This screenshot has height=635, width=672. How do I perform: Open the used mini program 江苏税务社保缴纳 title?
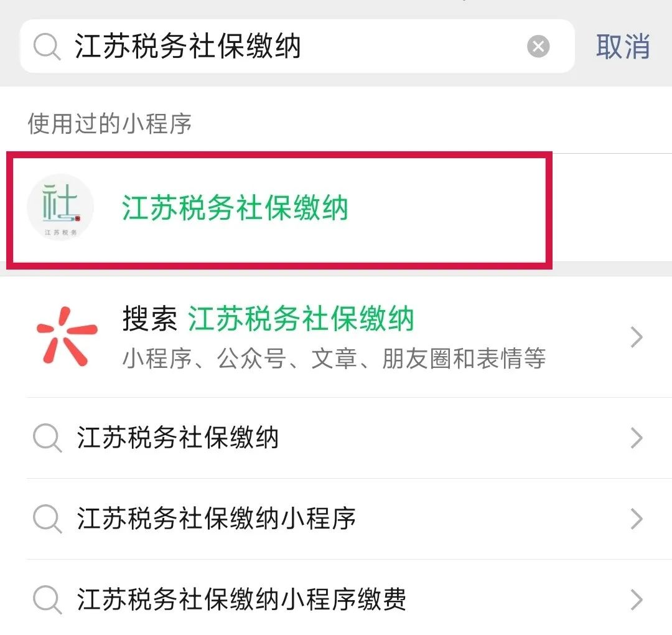[x=235, y=207]
